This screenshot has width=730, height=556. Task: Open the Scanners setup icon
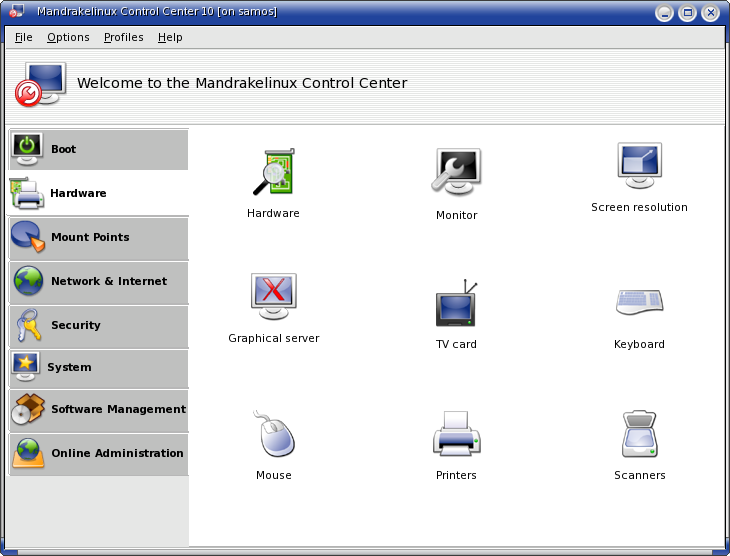[x=640, y=434]
